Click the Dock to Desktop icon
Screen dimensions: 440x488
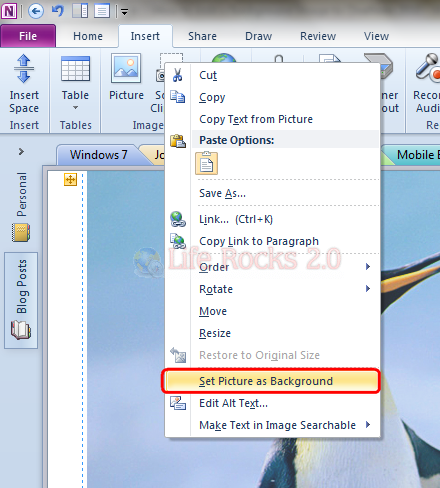tap(80, 12)
